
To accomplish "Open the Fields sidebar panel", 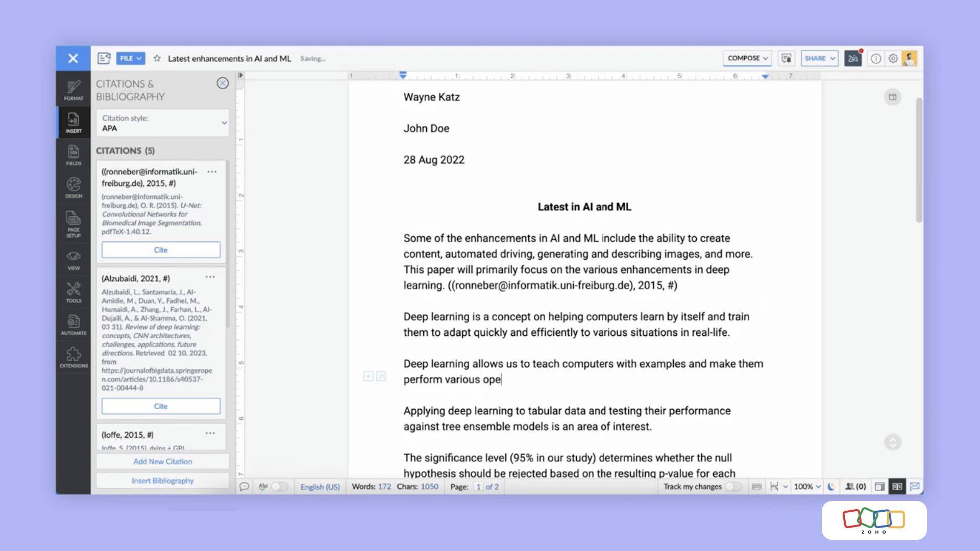I will click(73, 155).
